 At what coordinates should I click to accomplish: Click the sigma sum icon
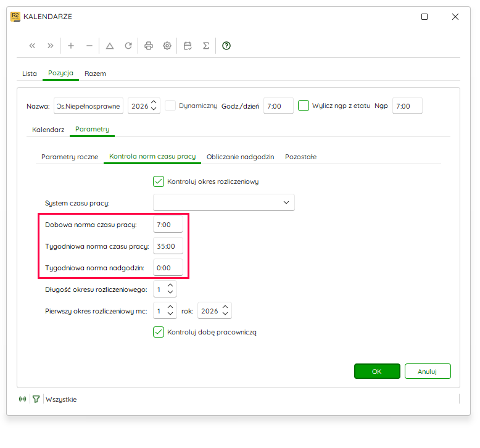[206, 46]
